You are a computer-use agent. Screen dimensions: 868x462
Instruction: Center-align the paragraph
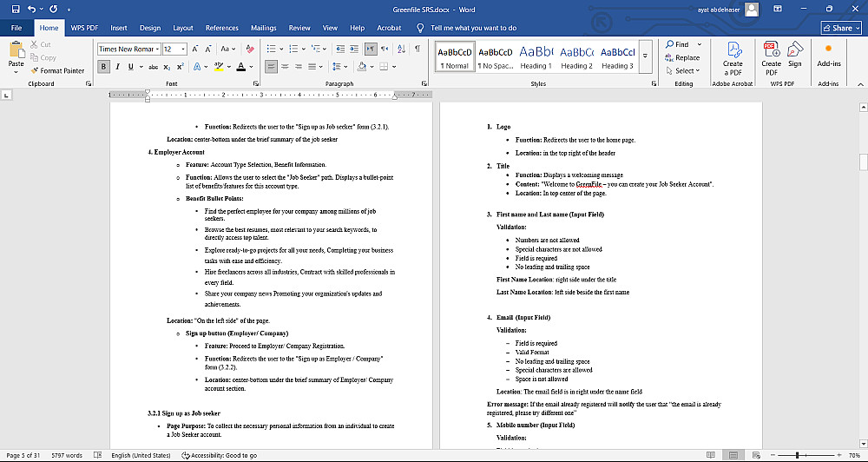click(x=285, y=67)
